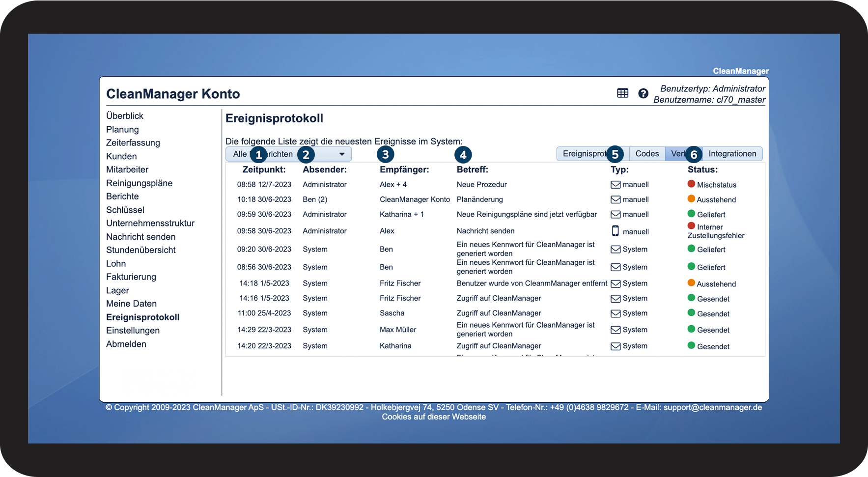
Task: Select the Ereignisprotokoll tab button
Action: pos(585,154)
